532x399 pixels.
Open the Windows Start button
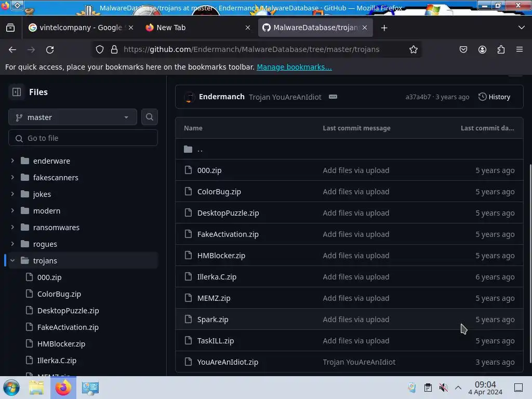coord(11,388)
